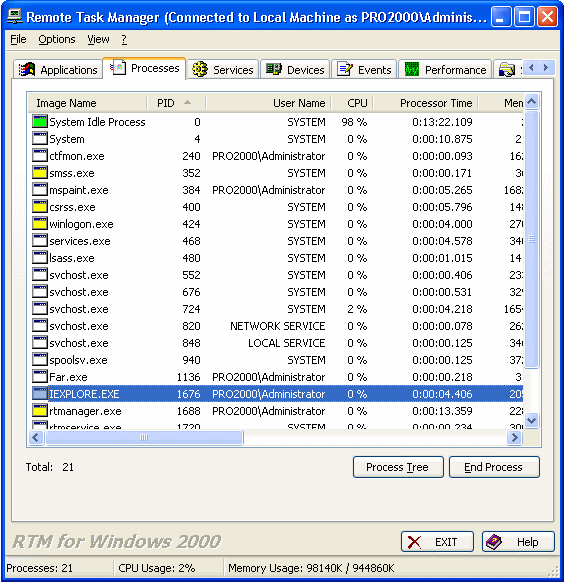Minimize the Remote Task Manager window
565x583 pixels.
[501, 17]
